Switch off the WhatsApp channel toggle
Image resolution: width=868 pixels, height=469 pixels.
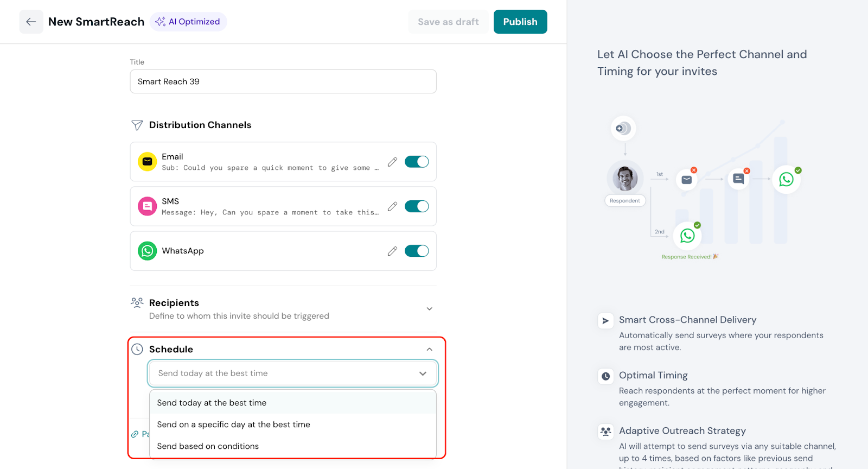417,251
